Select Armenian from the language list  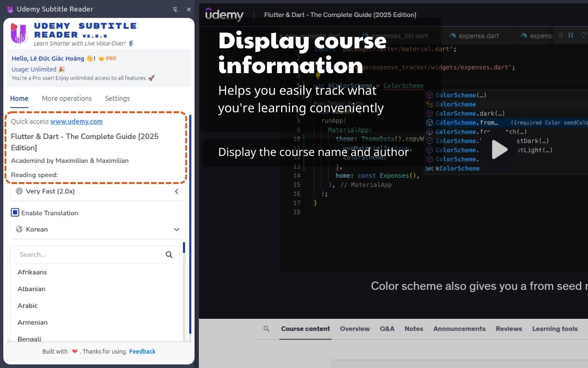tap(33, 322)
